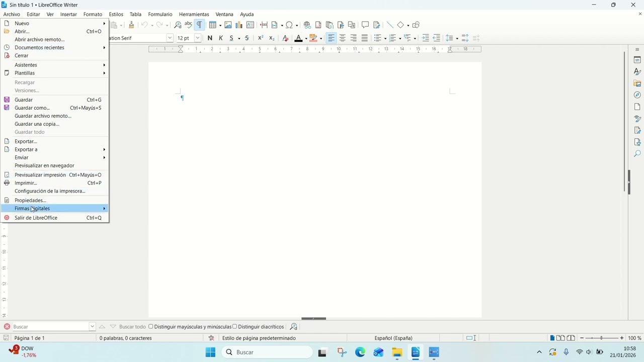Open Documentos recientes submenu
This screenshot has height=362, width=644.
pos(54,47)
